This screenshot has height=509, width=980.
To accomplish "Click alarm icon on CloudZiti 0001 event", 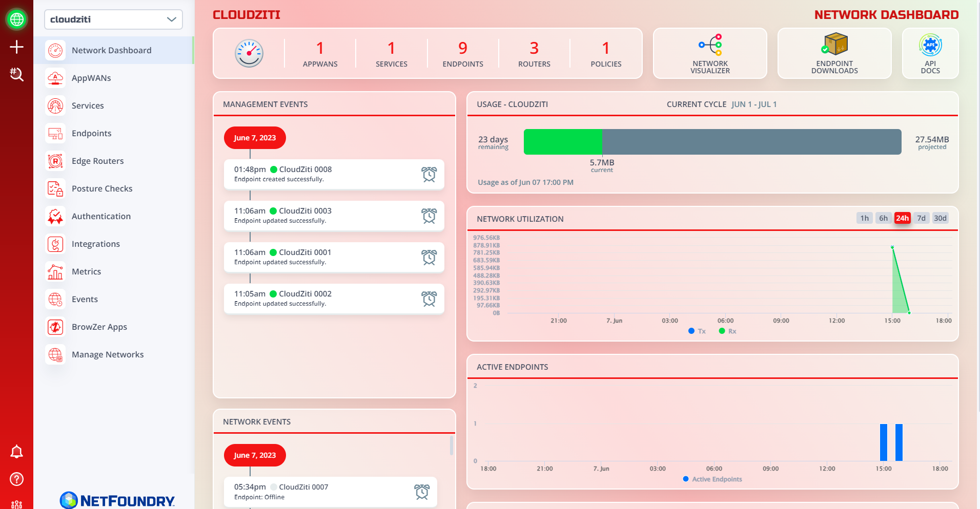I will coord(429,257).
